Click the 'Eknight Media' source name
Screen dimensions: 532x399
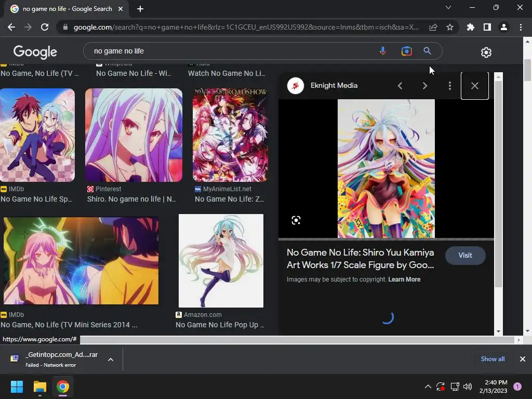point(334,86)
